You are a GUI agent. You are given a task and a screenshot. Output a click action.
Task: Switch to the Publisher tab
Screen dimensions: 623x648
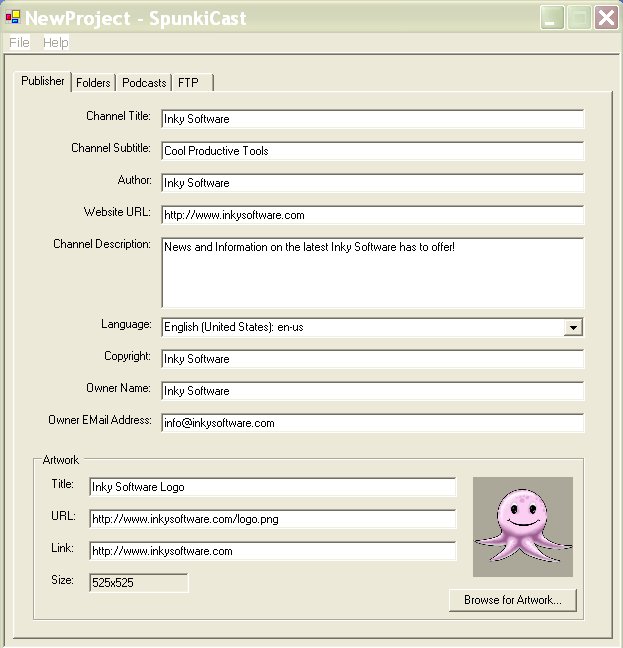coord(43,81)
